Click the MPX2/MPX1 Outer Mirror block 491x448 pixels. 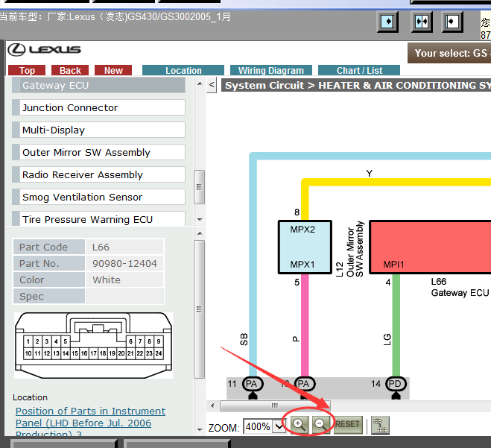point(305,247)
